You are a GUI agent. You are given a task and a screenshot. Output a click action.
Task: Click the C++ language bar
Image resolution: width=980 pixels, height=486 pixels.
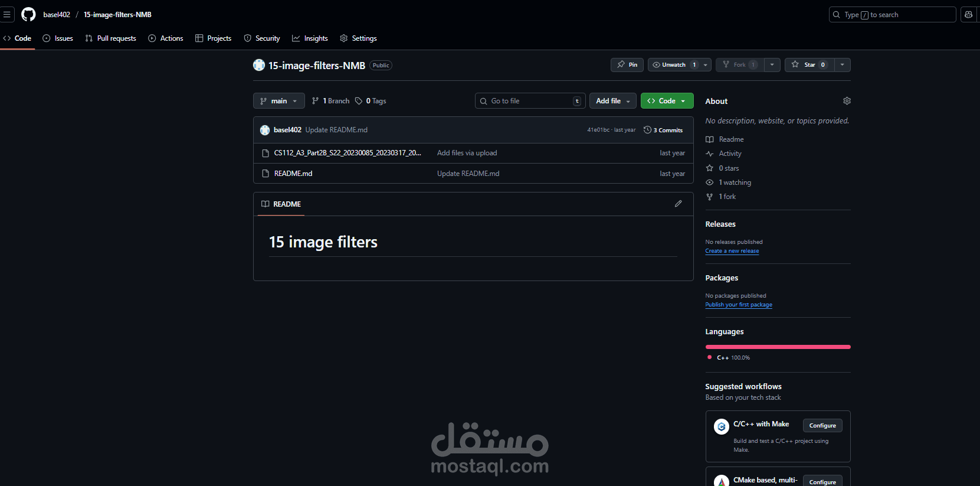(778, 347)
